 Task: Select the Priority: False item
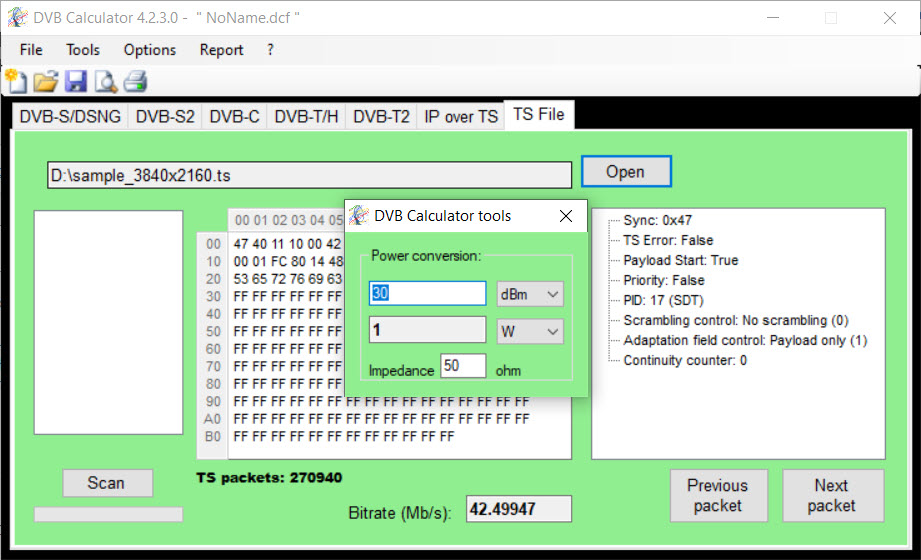pos(664,280)
